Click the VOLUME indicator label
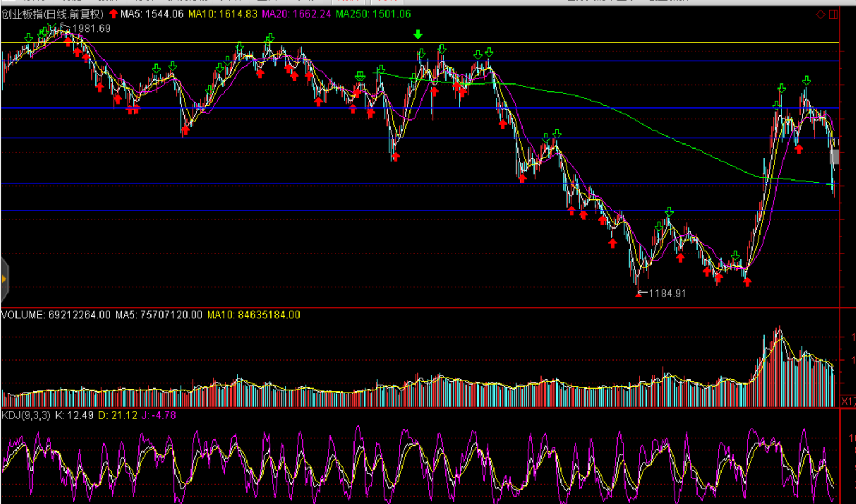Image resolution: width=856 pixels, height=504 pixels. 55,315
